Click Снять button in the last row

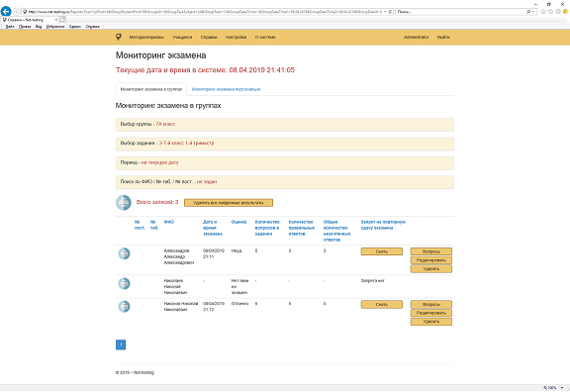tap(382, 304)
